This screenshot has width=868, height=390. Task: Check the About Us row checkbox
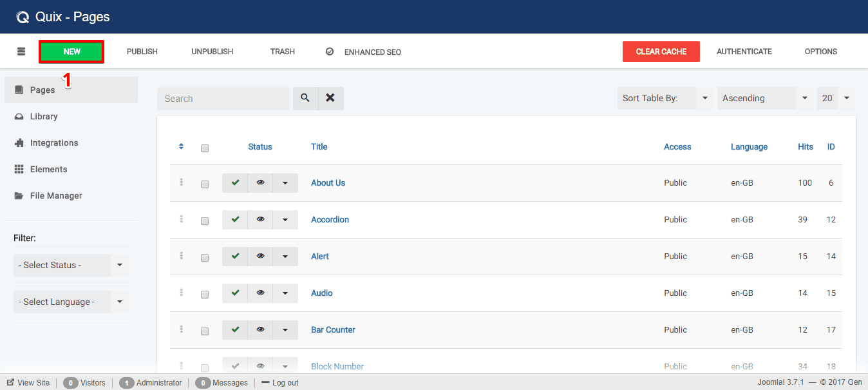205,184
